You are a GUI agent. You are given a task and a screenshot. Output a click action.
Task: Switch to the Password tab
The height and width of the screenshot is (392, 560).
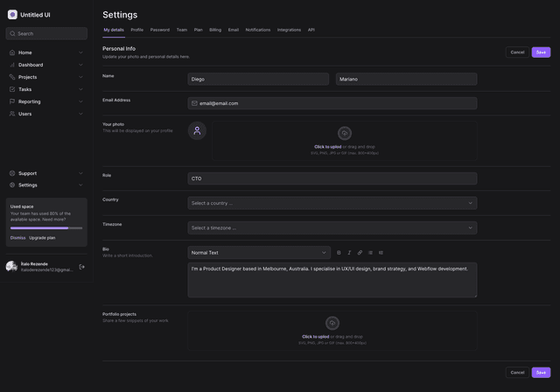point(160,30)
